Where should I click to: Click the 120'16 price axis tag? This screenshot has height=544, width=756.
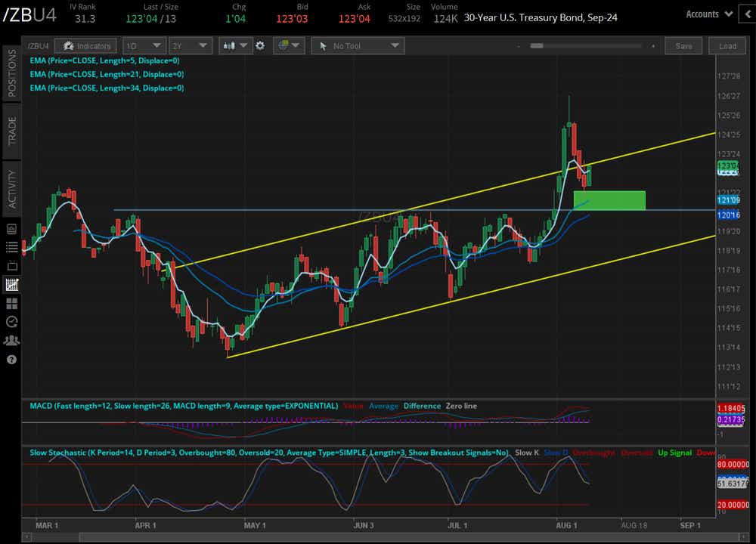tap(729, 215)
